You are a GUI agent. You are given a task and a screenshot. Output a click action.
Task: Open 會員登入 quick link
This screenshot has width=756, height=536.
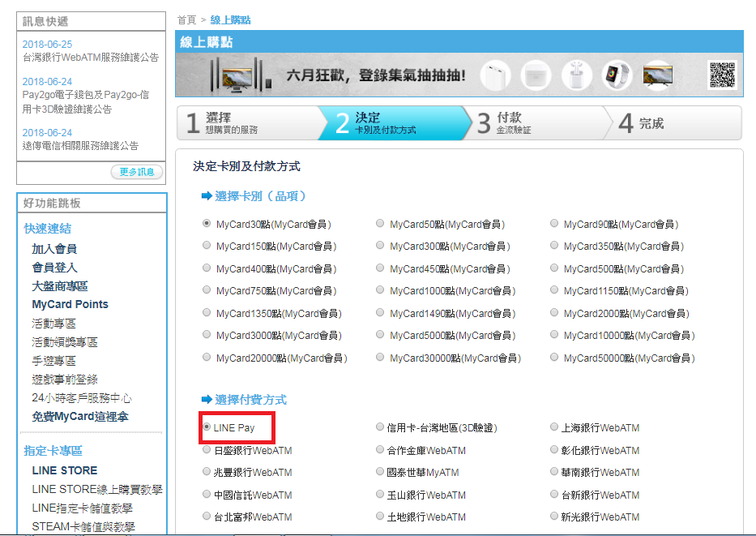click(x=54, y=268)
